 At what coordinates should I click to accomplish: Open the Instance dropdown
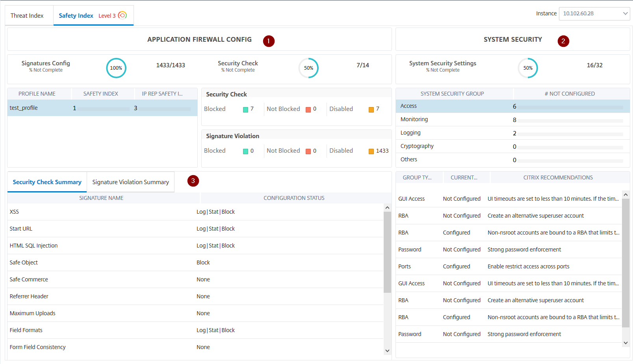(x=594, y=13)
